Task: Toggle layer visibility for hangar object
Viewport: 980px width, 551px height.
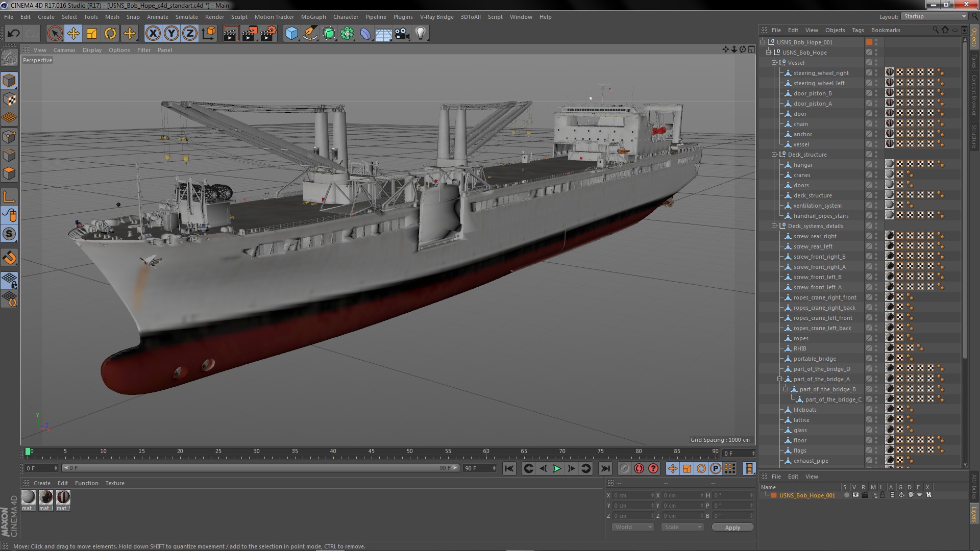Action: 869,164
